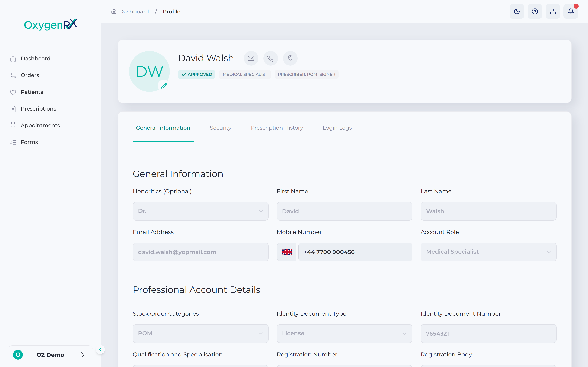588x367 pixels.
Task: Open the O2 Demo organisation switcher
Action: 50,355
